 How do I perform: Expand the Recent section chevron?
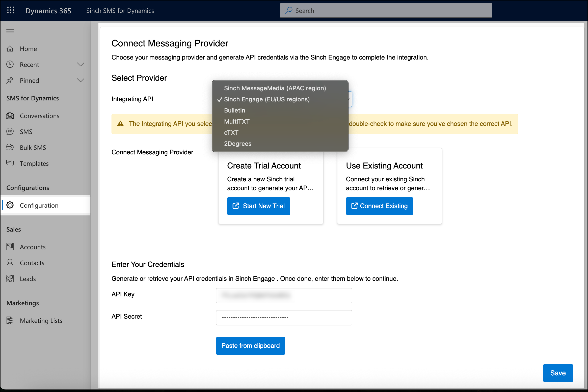coord(81,64)
